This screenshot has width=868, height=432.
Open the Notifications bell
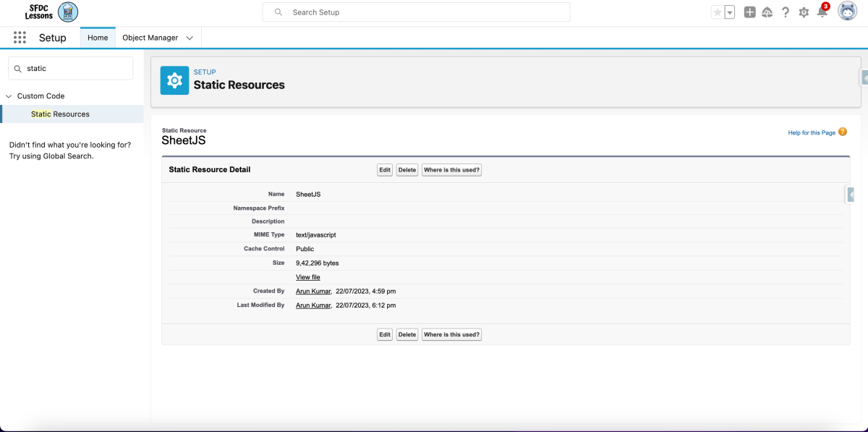[x=822, y=12]
